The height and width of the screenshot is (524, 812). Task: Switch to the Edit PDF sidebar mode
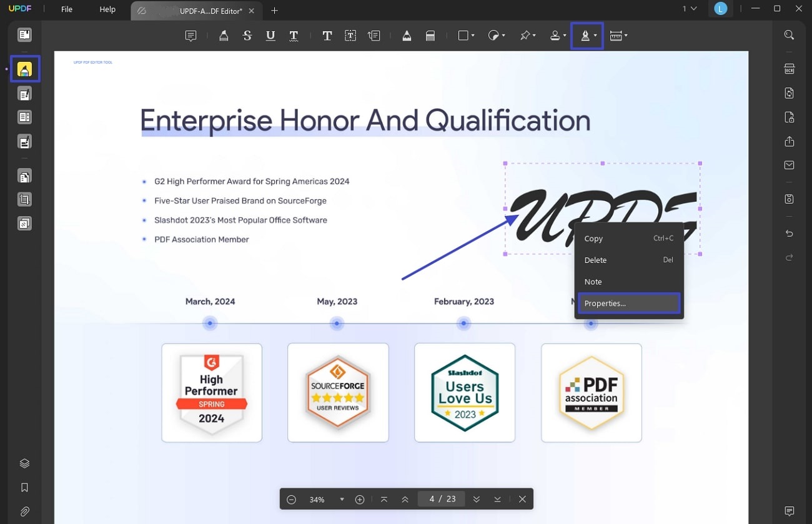click(x=24, y=94)
